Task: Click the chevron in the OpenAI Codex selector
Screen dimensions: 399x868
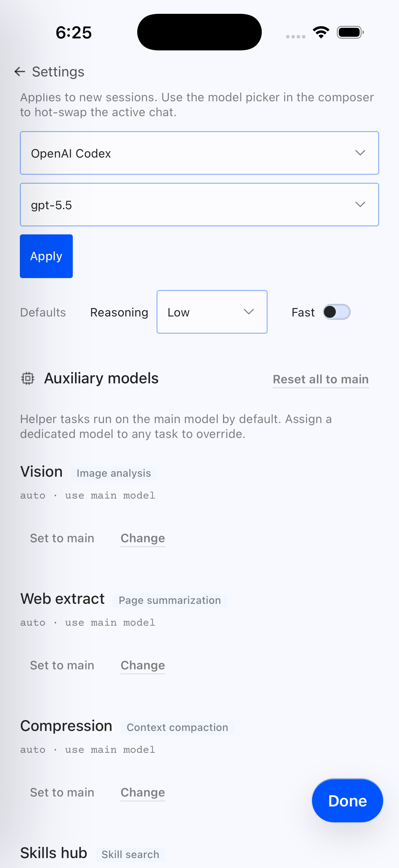Action: point(360,153)
